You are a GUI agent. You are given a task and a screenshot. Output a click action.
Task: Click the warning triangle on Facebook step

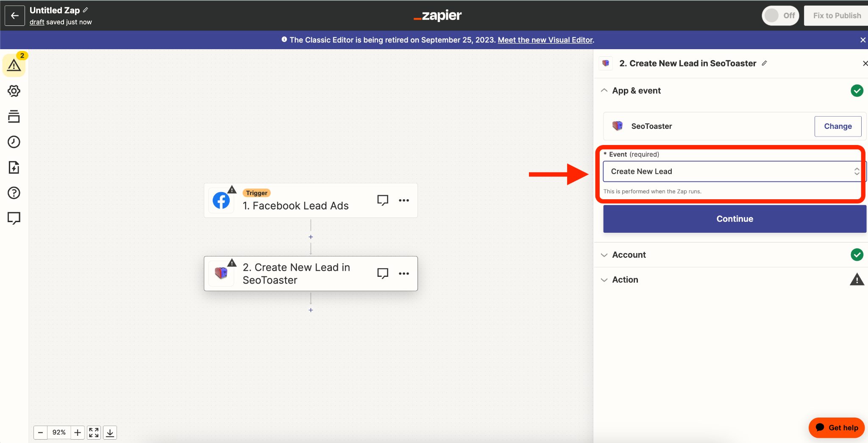point(232,189)
